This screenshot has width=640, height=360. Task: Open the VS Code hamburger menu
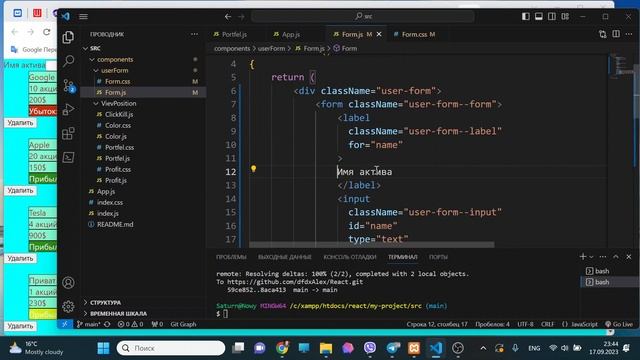pyautogui.click(x=83, y=16)
